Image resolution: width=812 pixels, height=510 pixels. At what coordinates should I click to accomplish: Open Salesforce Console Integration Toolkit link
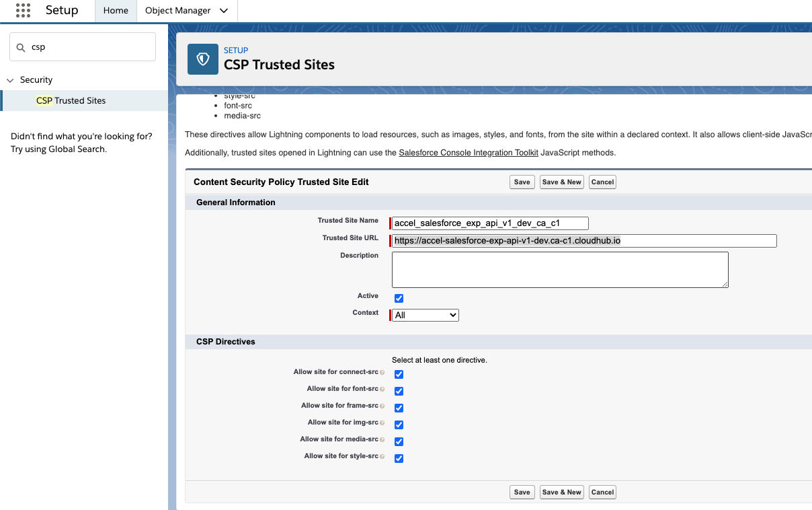click(x=469, y=153)
